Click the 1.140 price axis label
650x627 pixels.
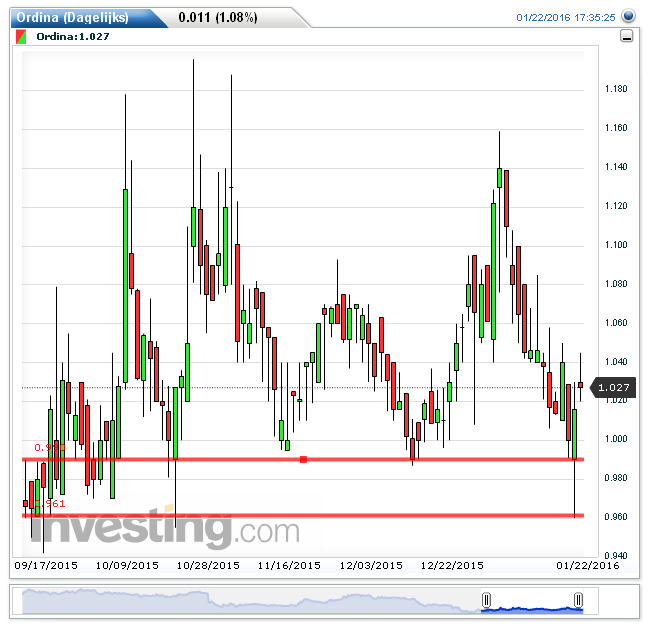pos(616,167)
